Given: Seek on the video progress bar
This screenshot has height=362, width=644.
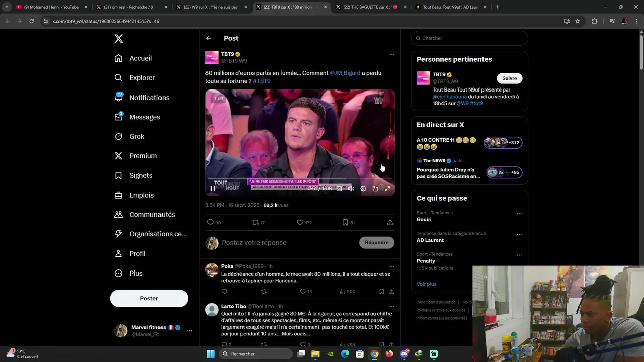Looking at the screenshot, I should pos(300,178).
